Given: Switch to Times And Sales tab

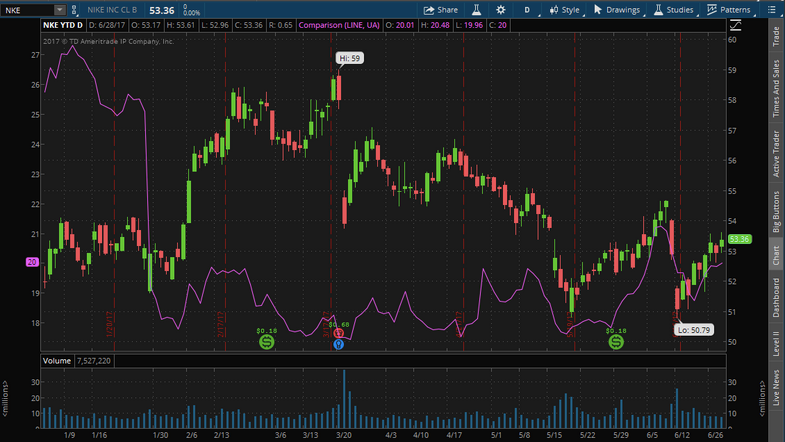Looking at the screenshot, I should click(776, 88).
